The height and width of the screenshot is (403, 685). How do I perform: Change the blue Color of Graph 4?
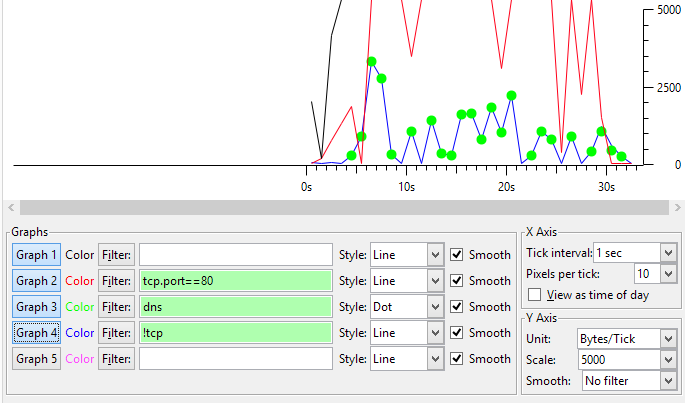click(80, 333)
